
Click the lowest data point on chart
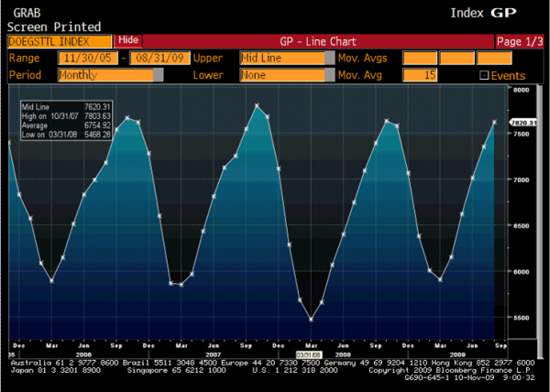coord(311,320)
